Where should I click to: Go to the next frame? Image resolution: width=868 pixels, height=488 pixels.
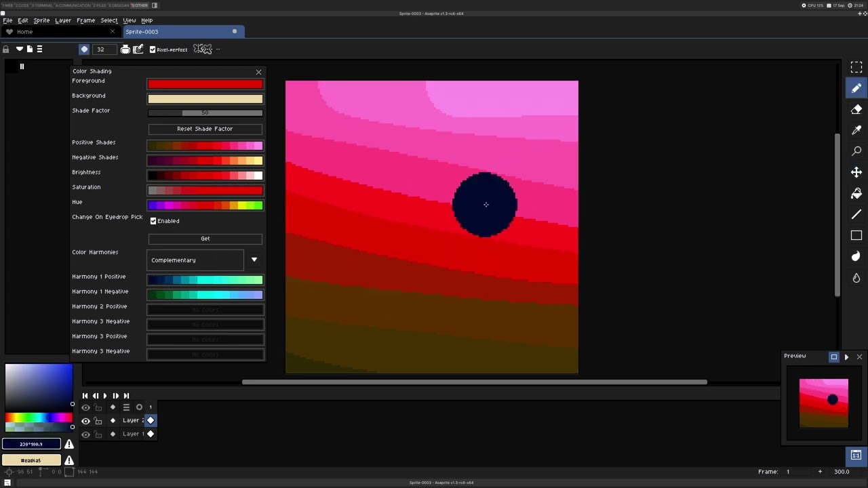coord(115,396)
